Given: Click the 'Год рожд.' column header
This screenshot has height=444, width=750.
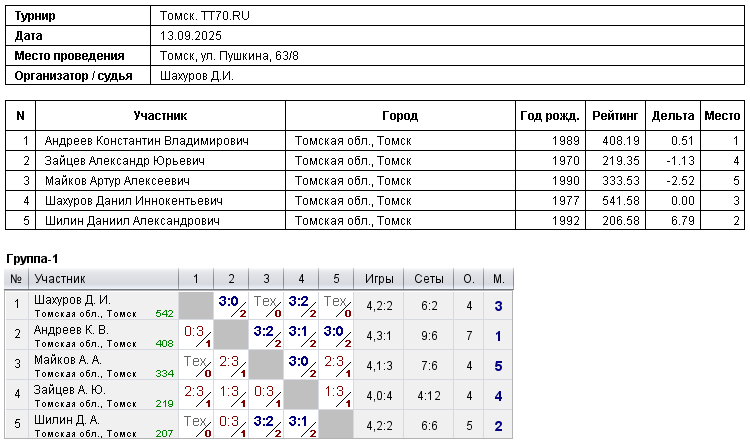Looking at the screenshot, I should (550, 116).
